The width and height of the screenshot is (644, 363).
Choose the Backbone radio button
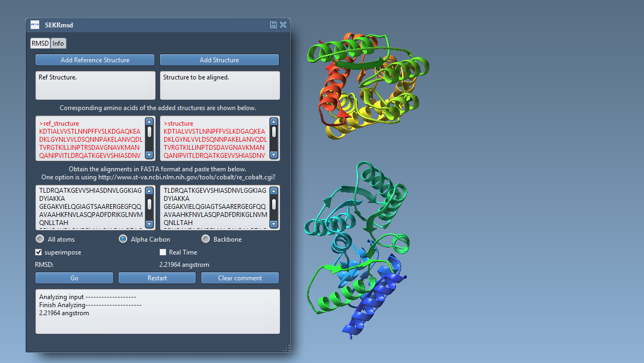(206, 239)
